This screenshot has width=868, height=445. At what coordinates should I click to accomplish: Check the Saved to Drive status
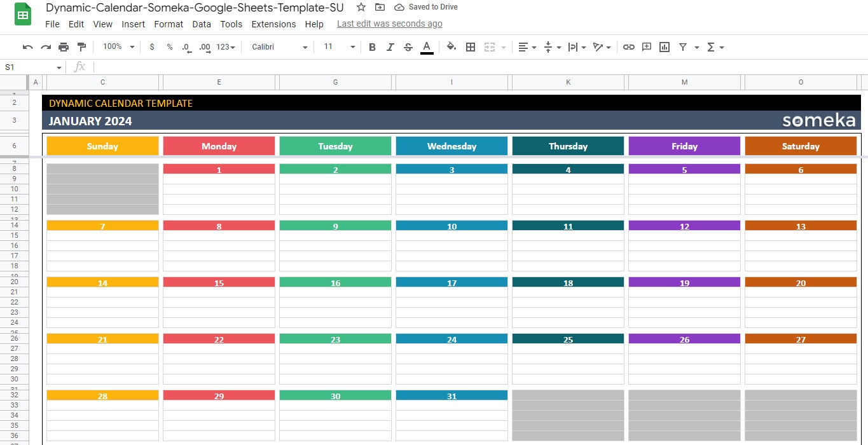(x=426, y=7)
